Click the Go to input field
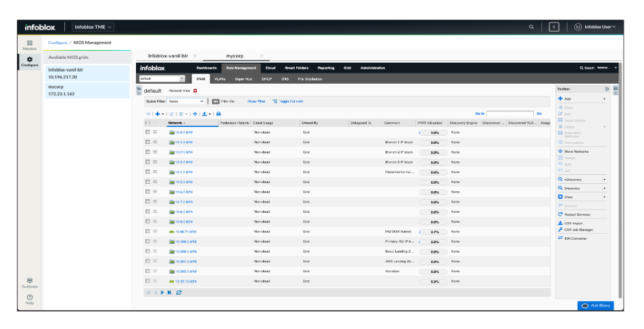 coord(510,113)
